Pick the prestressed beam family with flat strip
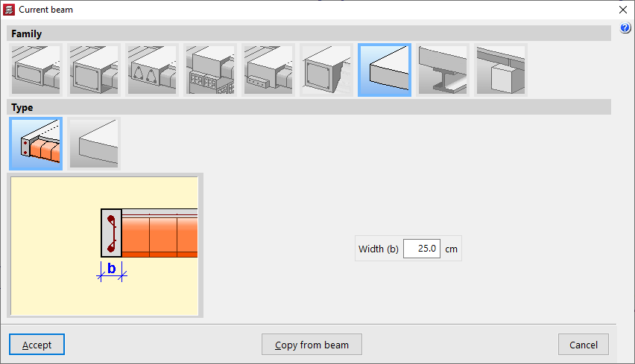 (x=268, y=70)
